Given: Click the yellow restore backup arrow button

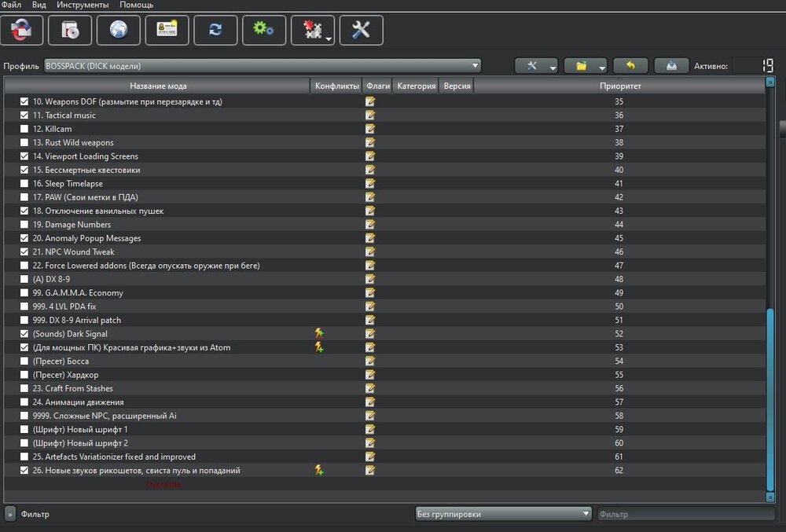Looking at the screenshot, I should [x=630, y=66].
